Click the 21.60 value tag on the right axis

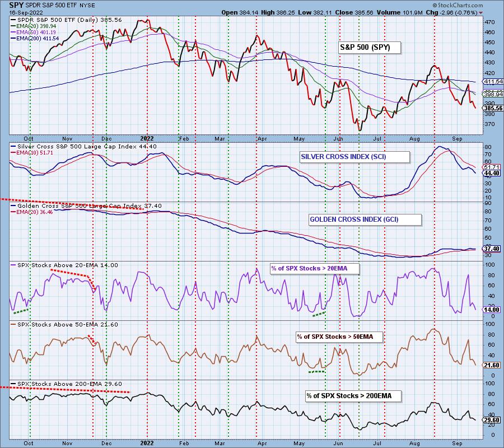(492, 365)
